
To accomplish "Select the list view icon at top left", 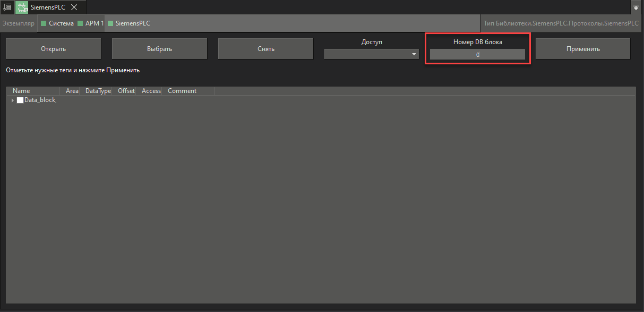I will pos(7,7).
